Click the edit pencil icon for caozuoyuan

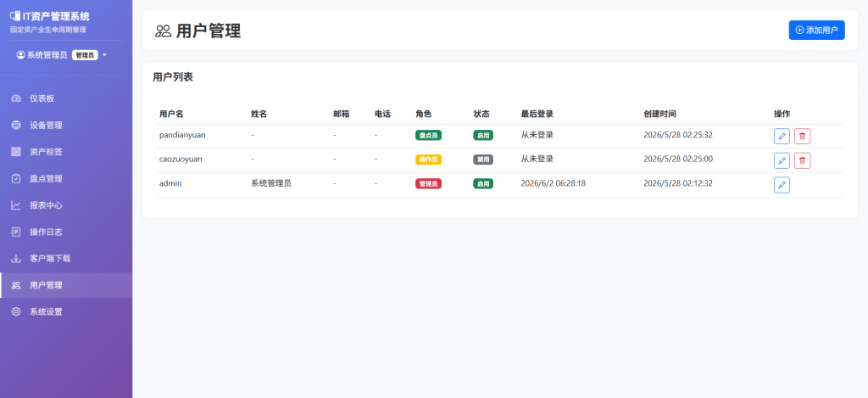[x=782, y=160]
